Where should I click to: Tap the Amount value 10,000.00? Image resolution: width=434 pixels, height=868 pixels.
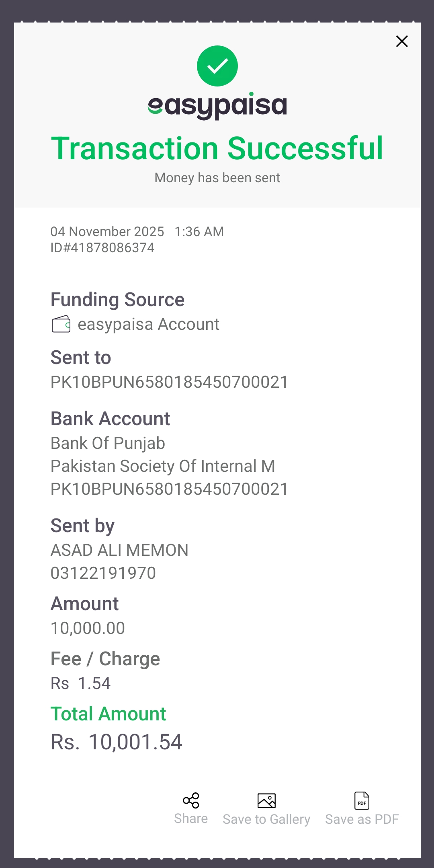(x=88, y=628)
